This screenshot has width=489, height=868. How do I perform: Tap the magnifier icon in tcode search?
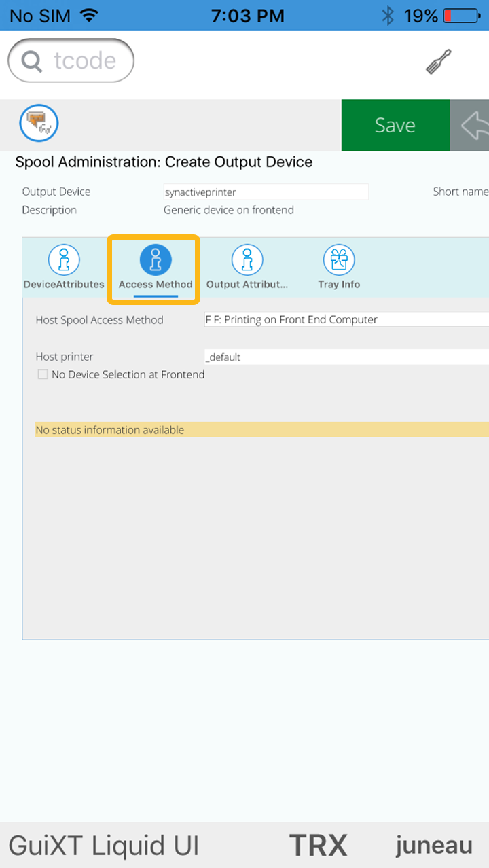tap(31, 62)
